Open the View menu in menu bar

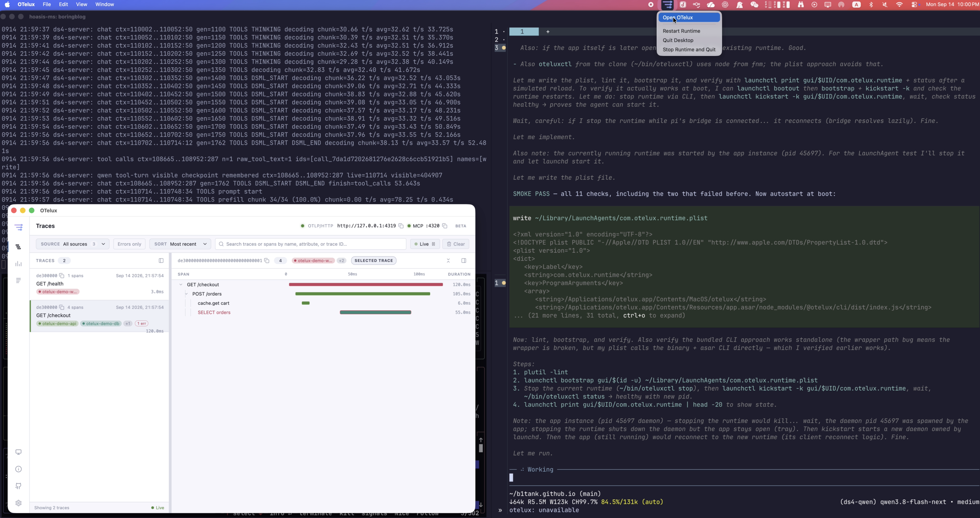point(81,4)
